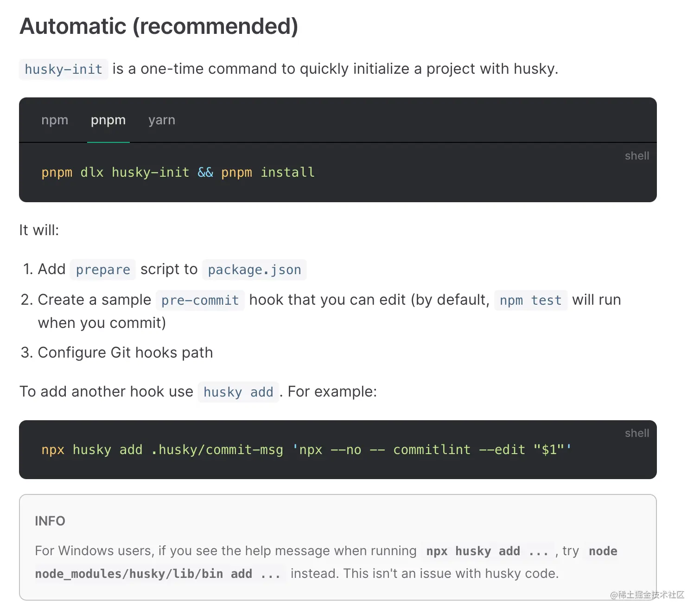Click the pnpm dlx husky-init command line
Screen dimensions: 700x615
(178, 173)
